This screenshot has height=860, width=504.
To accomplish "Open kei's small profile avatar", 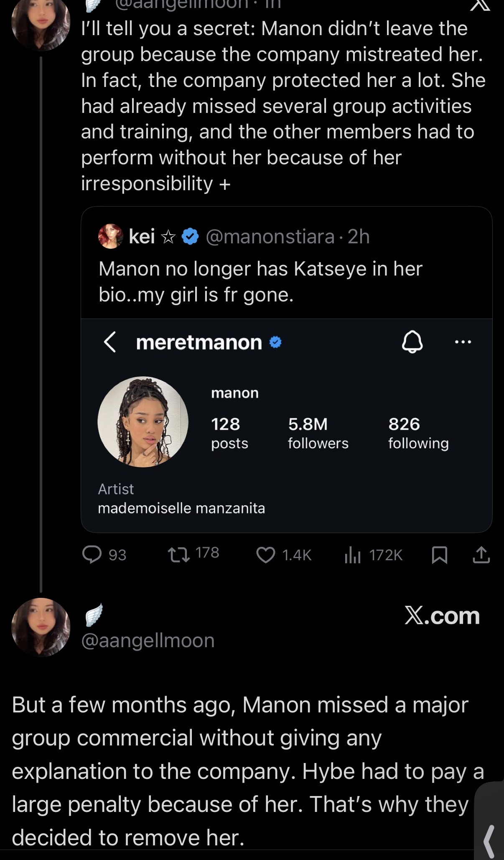I will coord(110,236).
